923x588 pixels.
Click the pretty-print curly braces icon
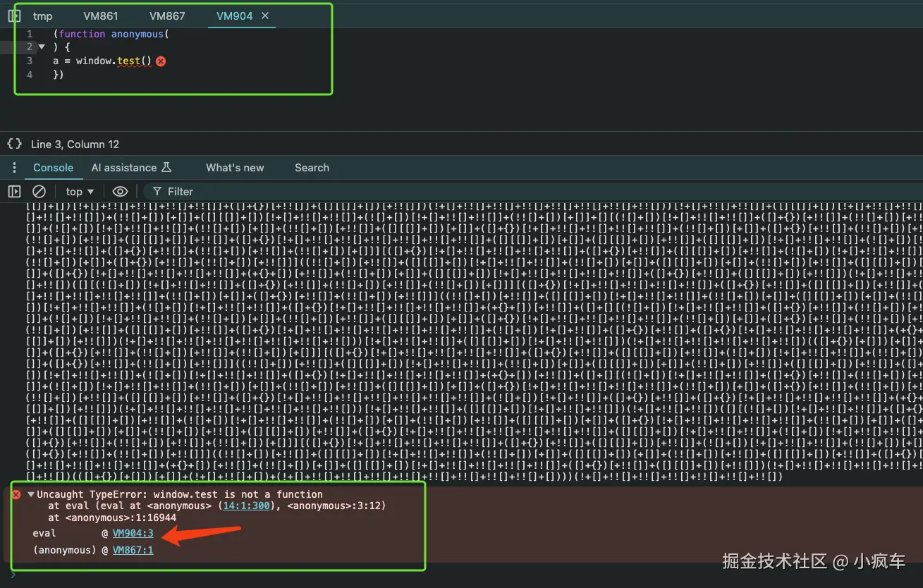coord(14,144)
